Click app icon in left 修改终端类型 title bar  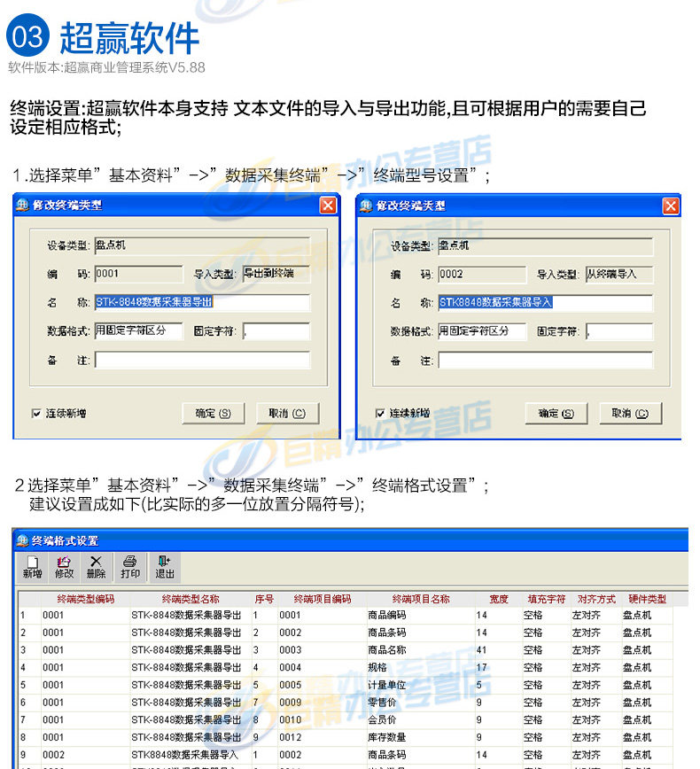pos(22,205)
